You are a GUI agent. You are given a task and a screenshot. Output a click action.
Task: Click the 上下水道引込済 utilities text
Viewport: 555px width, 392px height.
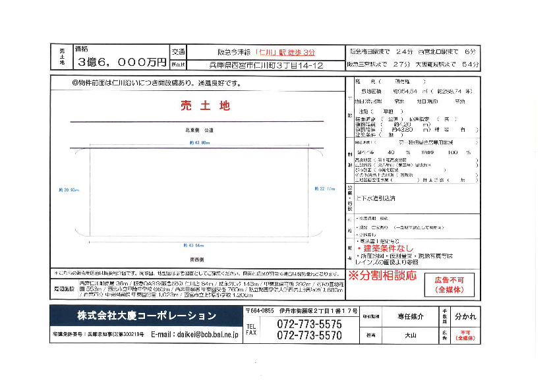tap(376, 198)
